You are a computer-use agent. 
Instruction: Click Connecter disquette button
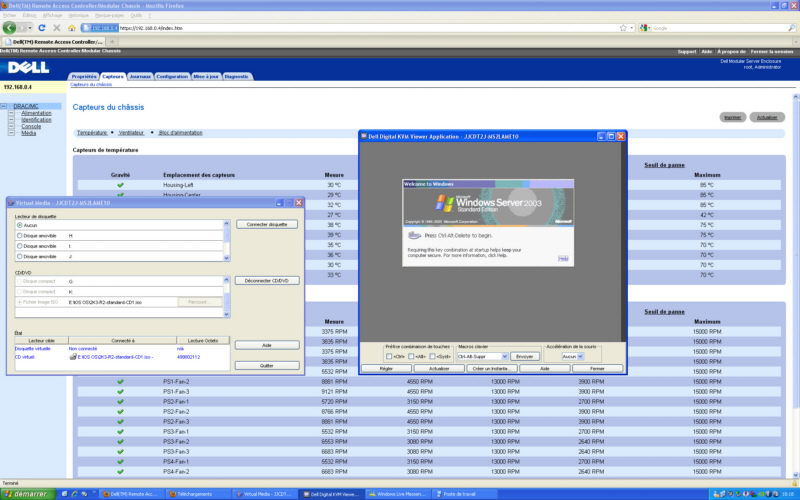[267, 224]
